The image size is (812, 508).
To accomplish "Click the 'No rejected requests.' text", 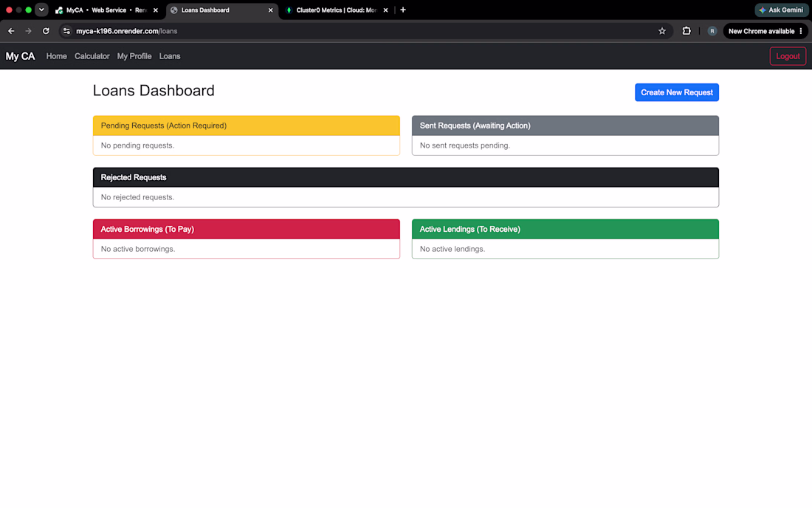I will coord(137,197).
